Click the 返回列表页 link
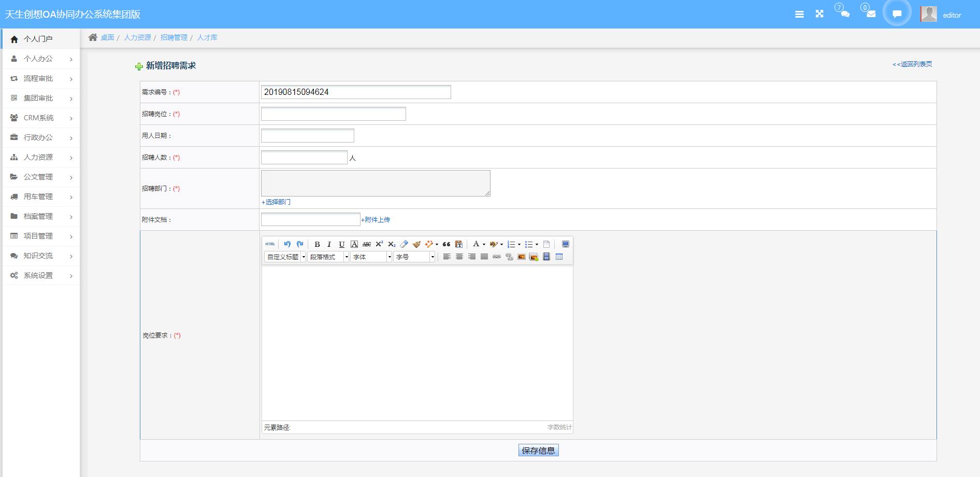 point(912,64)
